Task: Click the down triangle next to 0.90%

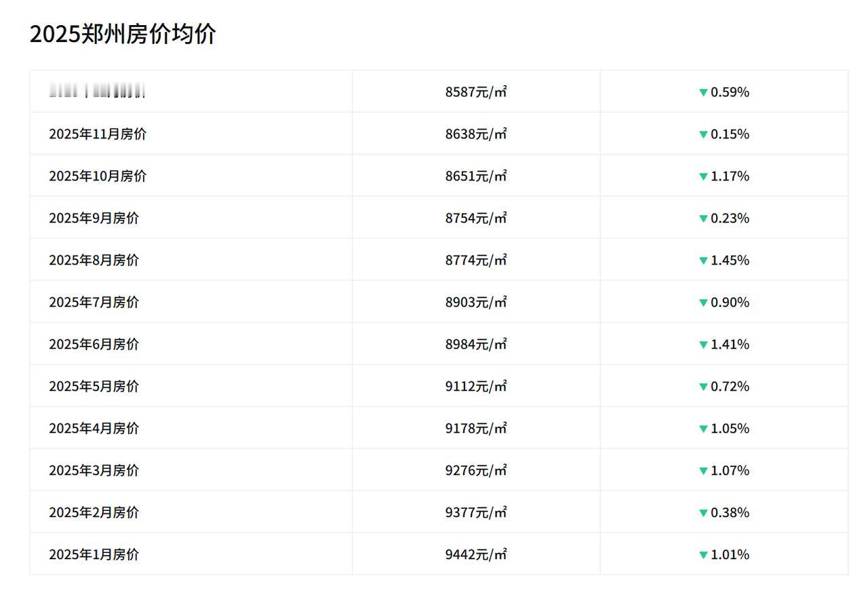Action: coord(703,303)
